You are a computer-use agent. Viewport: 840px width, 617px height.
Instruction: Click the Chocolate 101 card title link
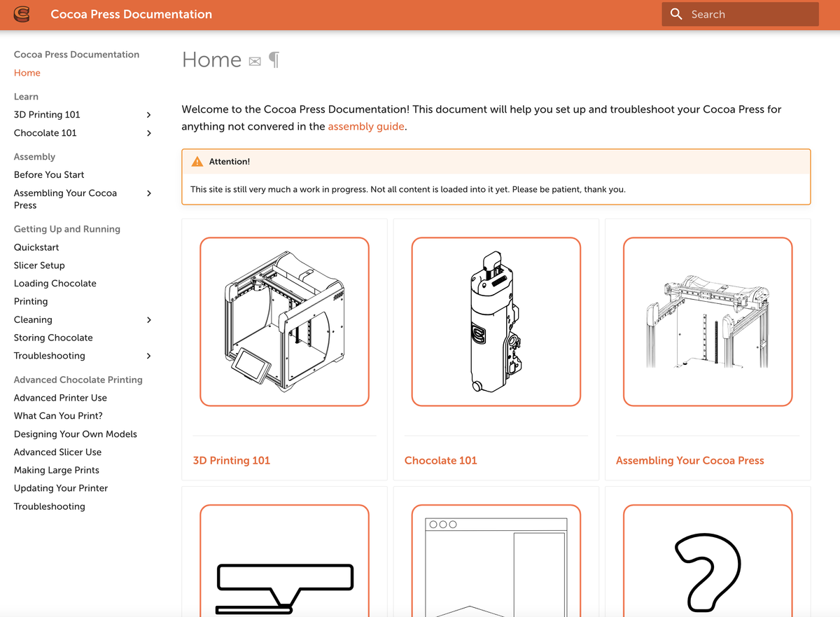(x=441, y=460)
